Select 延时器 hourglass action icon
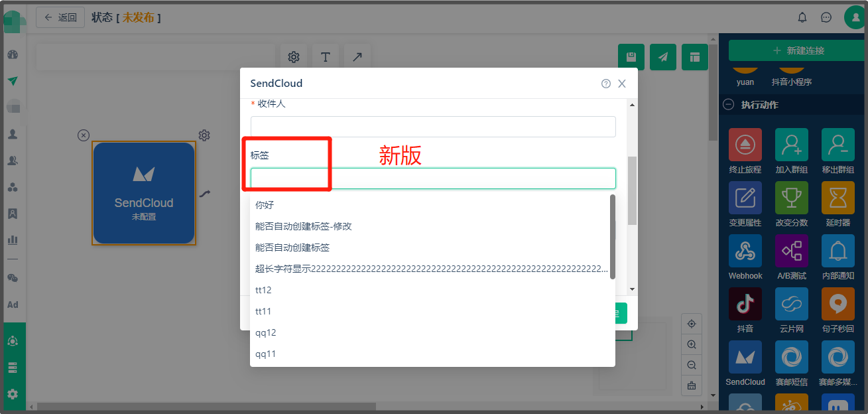 point(838,198)
